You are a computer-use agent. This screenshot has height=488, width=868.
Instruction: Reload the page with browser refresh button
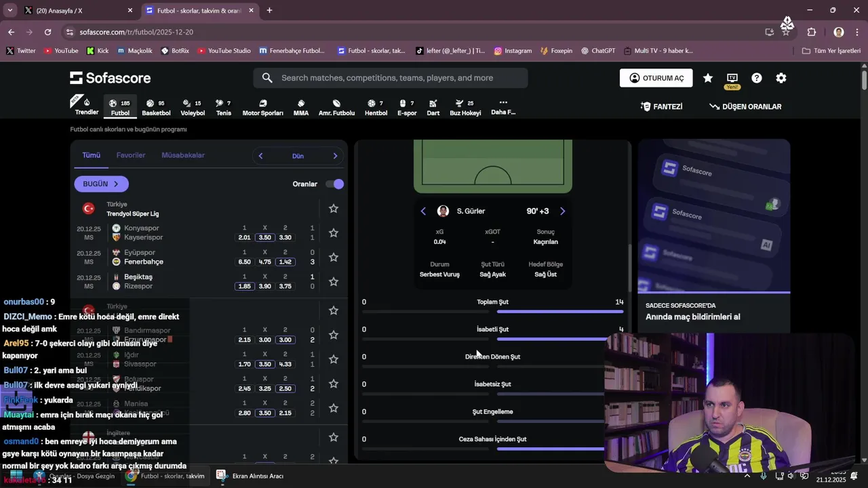pos(47,32)
